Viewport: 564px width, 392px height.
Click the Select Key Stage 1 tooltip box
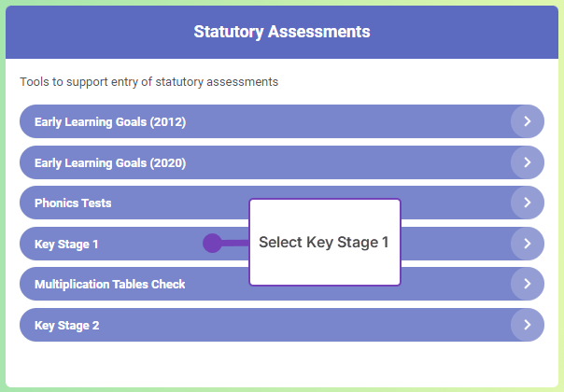(324, 242)
